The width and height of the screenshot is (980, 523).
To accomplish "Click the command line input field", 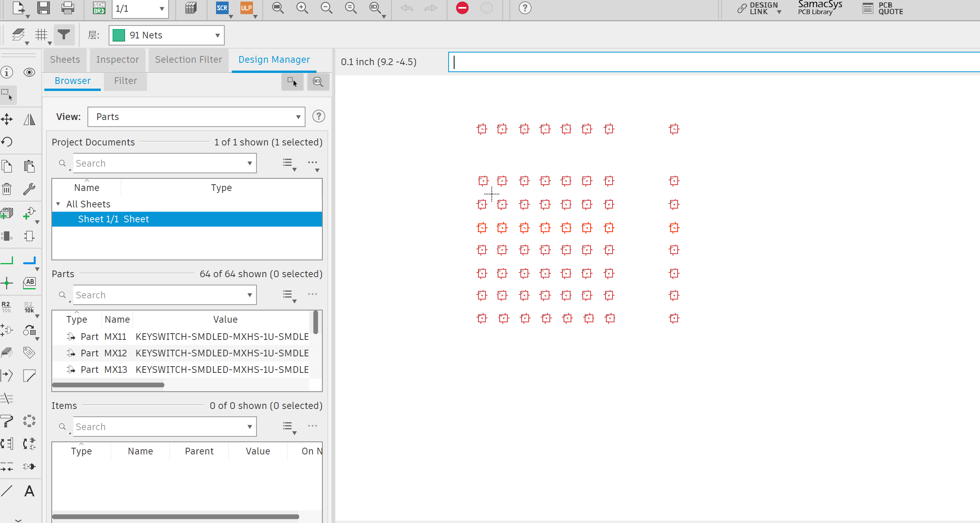I will (714, 62).
